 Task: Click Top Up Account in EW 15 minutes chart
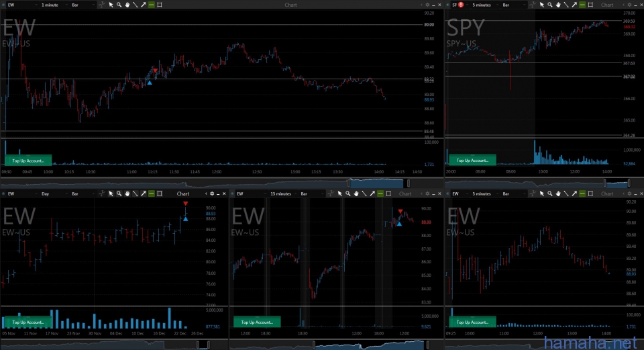tap(257, 322)
